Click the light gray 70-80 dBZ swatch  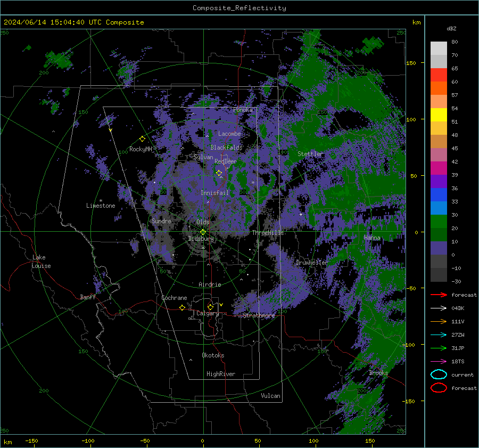(439, 48)
